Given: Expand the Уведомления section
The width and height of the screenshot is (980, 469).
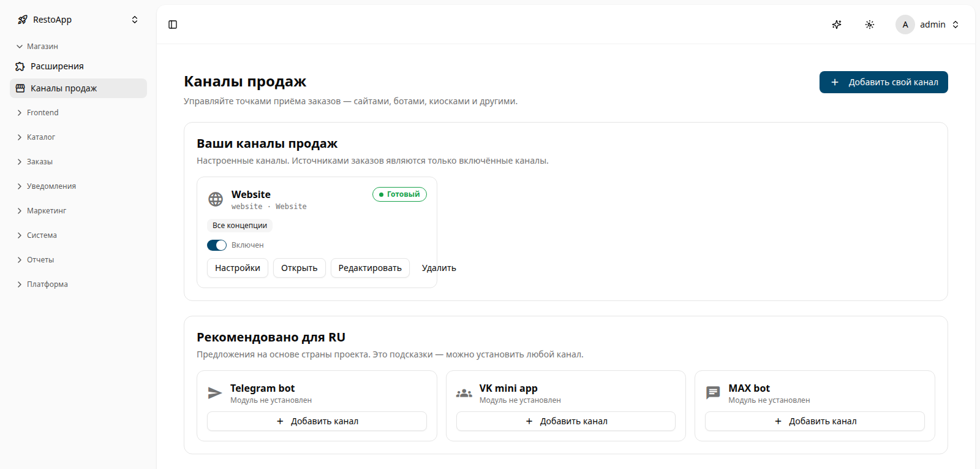Looking at the screenshot, I should [x=78, y=186].
